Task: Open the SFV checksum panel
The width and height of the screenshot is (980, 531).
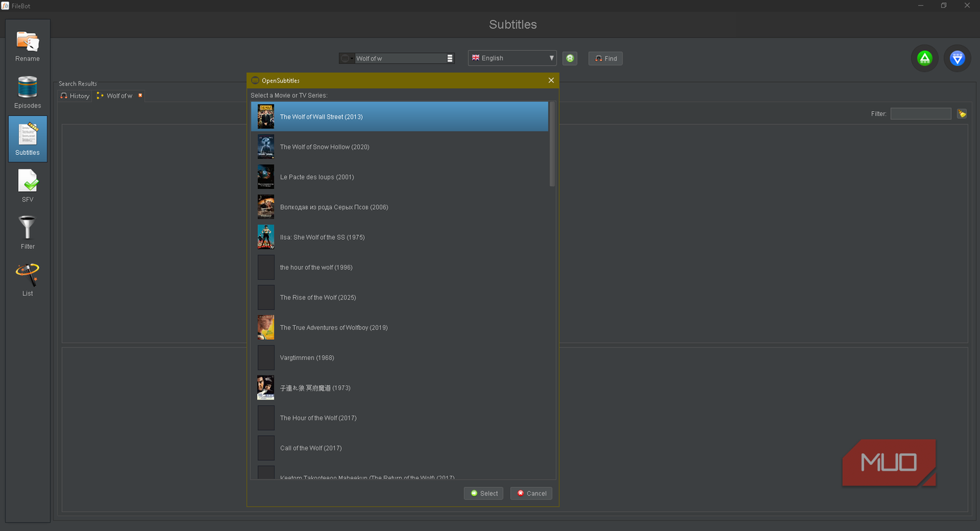Action: pyautogui.click(x=28, y=186)
